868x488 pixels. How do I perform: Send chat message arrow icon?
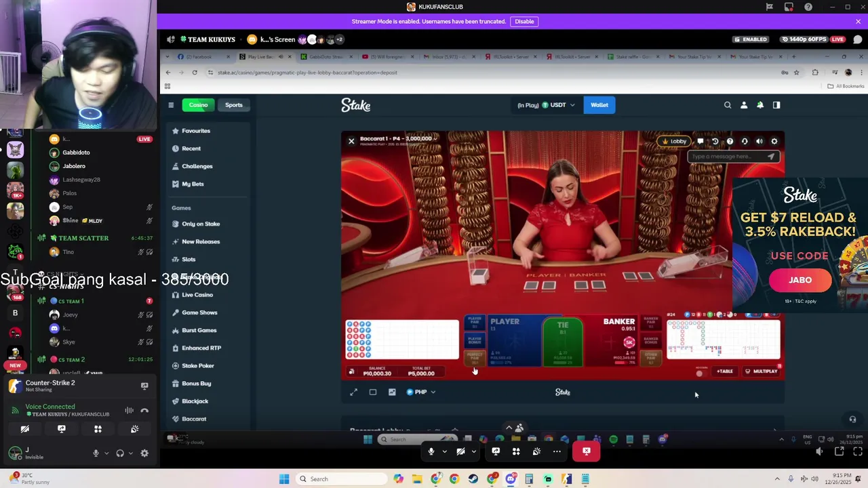pyautogui.click(x=771, y=157)
